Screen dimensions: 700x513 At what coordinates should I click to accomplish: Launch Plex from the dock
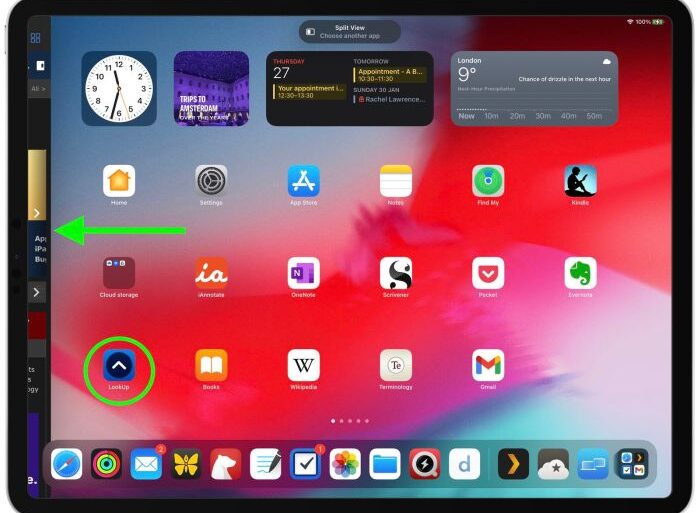click(513, 464)
